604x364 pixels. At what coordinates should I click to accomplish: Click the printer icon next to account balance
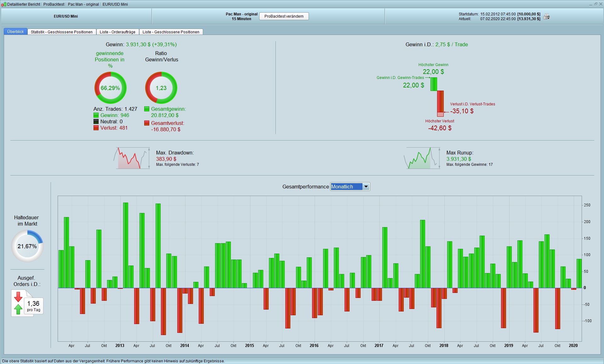pyautogui.click(x=546, y=16)
